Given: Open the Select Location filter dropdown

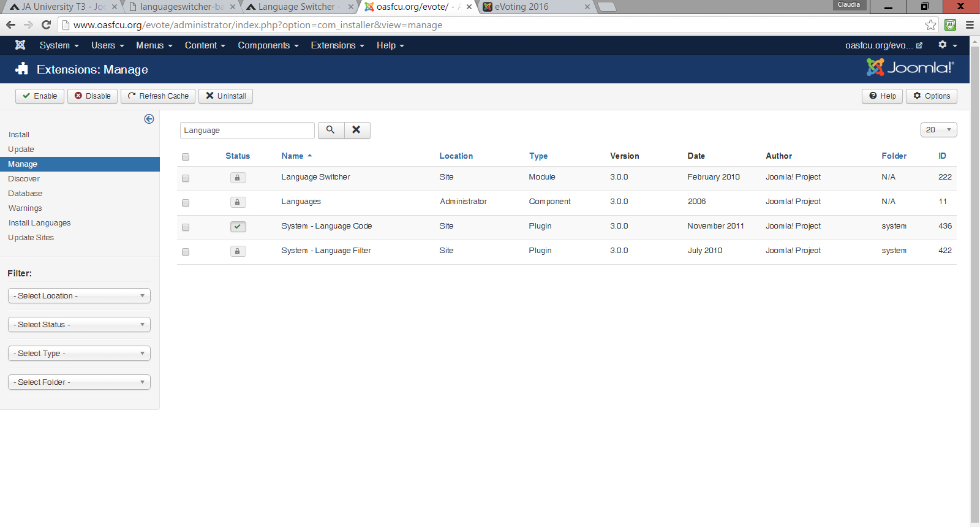Looking at the screenshot, I should point(79,295).
